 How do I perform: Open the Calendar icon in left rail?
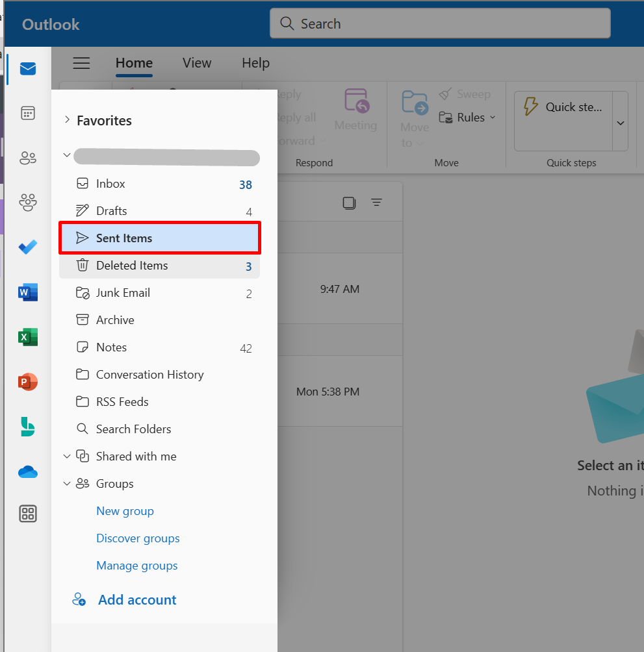tap(27, 114)
